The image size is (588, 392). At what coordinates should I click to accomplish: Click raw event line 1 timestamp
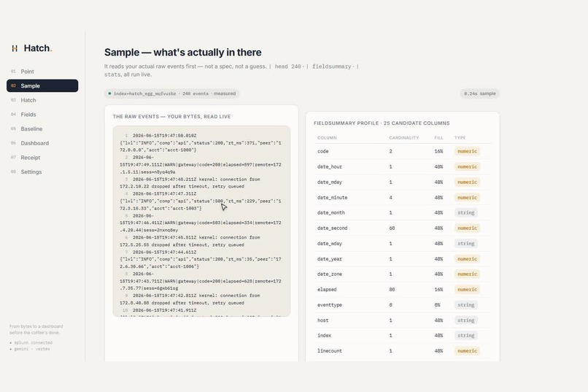(165, 136)
